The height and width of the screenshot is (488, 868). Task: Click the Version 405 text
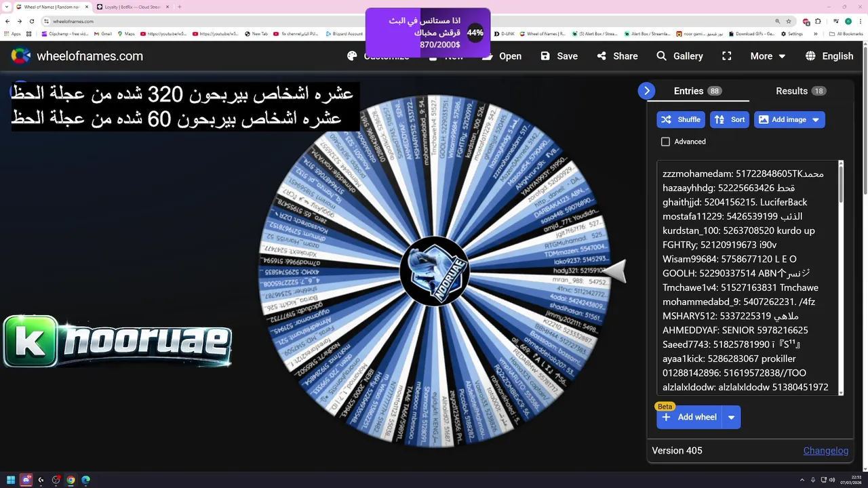(677, 451)
